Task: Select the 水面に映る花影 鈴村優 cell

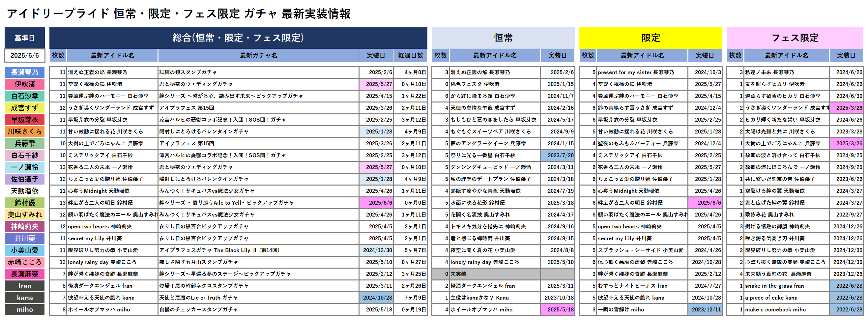Action: coord(495,203)
